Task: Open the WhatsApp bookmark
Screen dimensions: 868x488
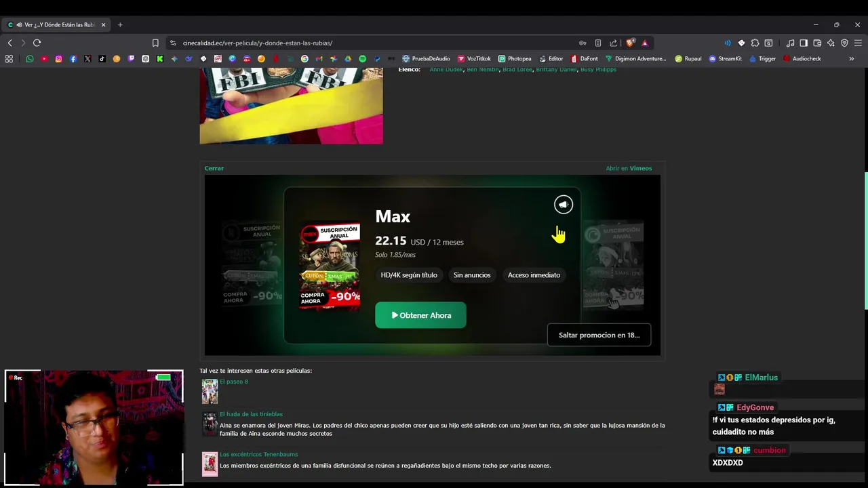Action: click(30, 59)
